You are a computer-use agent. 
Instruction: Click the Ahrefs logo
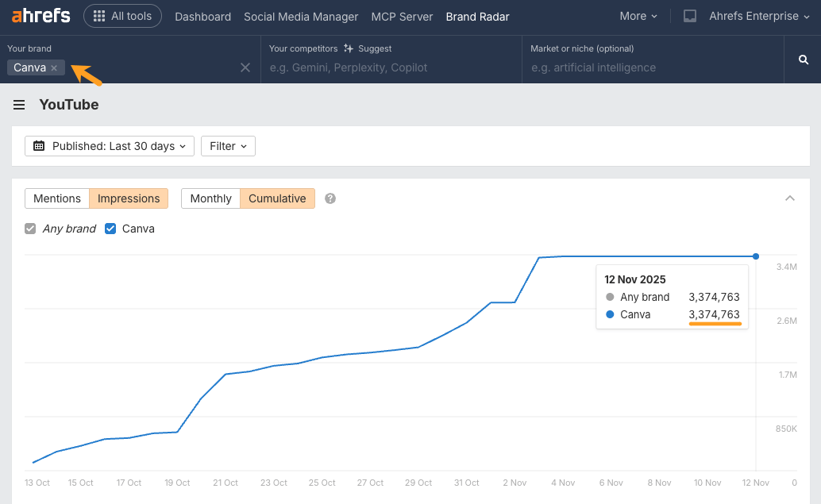[40, 15]
